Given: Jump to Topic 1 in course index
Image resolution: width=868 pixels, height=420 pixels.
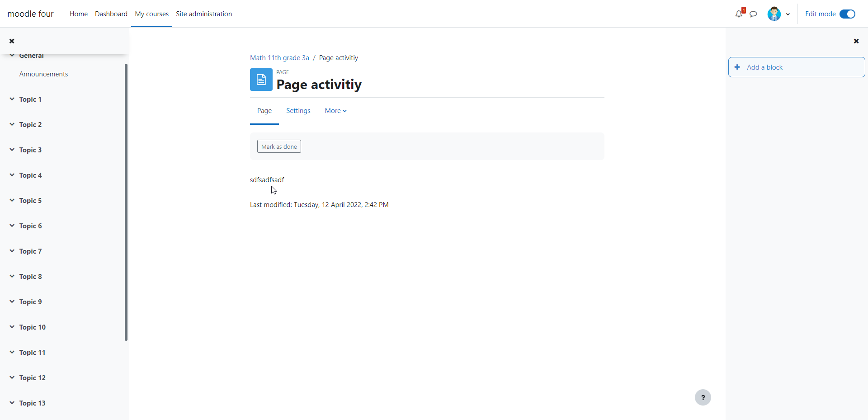Looking at the screenshot, I should tap(30, 99).
